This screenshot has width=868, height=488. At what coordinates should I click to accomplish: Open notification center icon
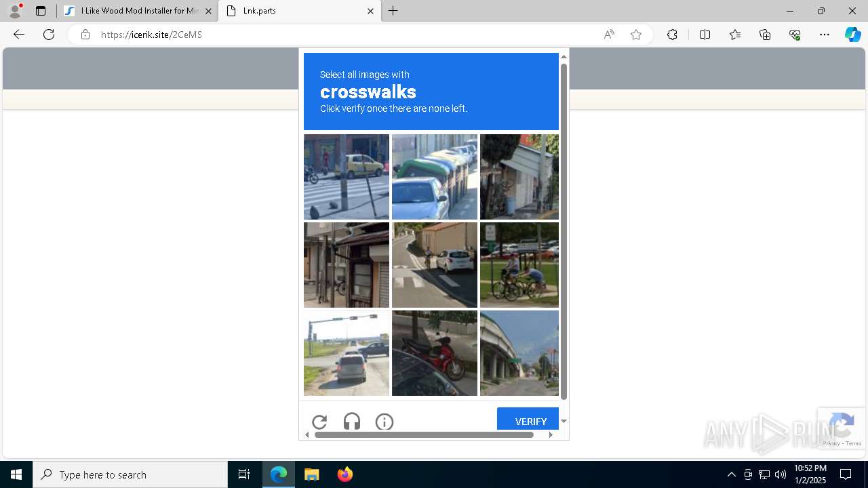pos(846,474)
